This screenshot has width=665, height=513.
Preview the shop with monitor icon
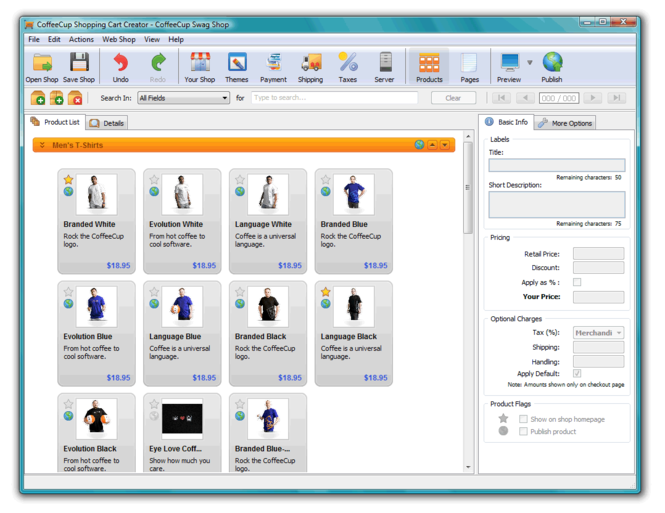pos(509,62)
